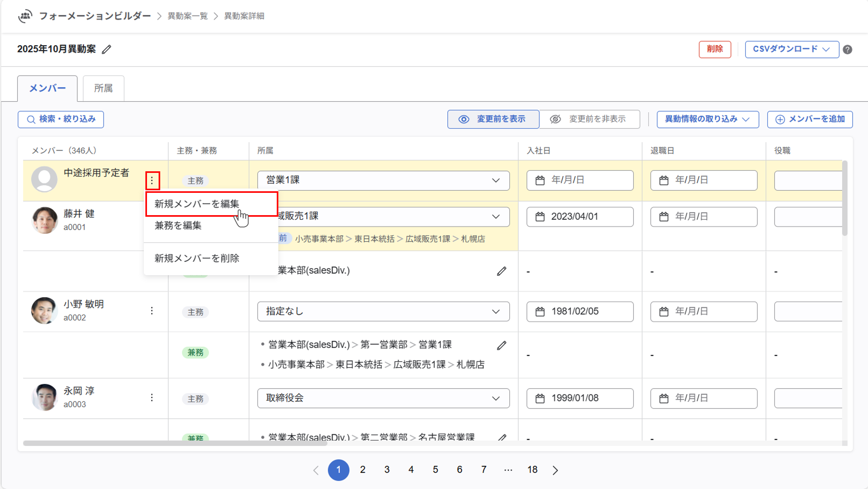Click メンバーを追加 button
The image size is (868, 489).
point(810,119)
